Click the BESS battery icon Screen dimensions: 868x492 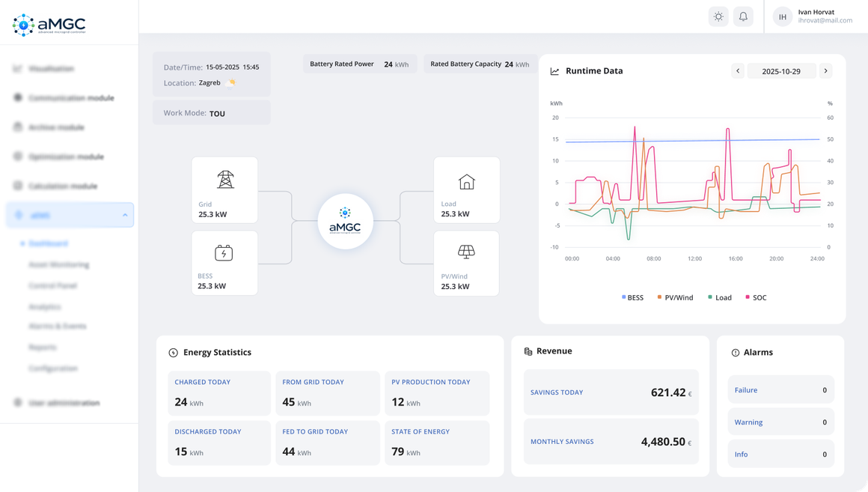pos(224,252)
